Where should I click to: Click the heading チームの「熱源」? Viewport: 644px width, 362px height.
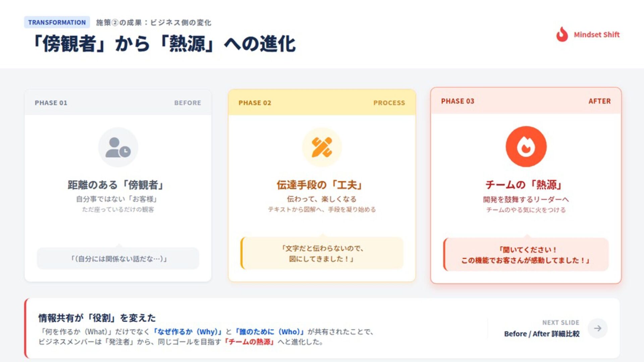pos(524,184)
